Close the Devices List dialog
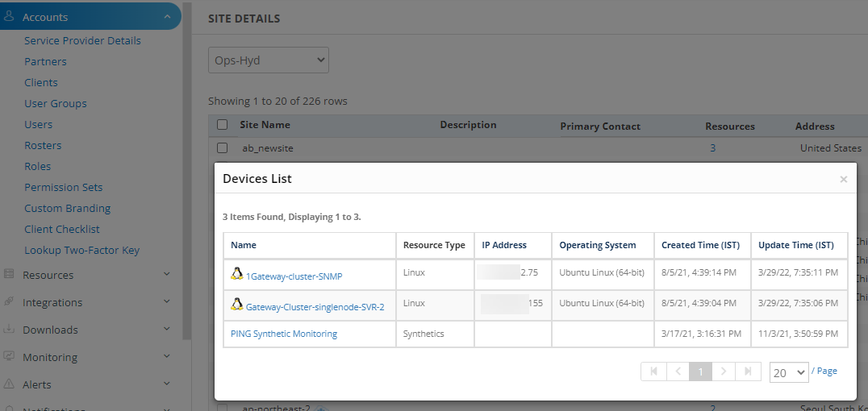Screen dimensions: 868x411 point(843,179)
